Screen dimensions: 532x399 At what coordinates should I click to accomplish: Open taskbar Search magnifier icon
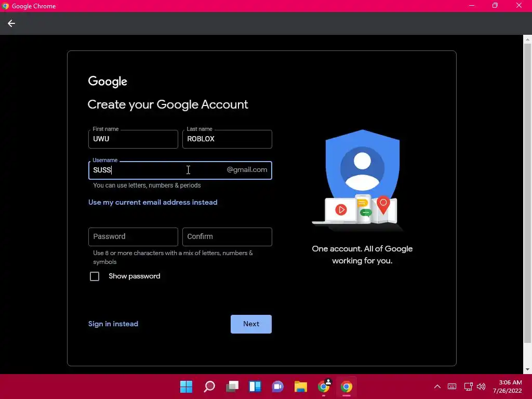[209, 387]
